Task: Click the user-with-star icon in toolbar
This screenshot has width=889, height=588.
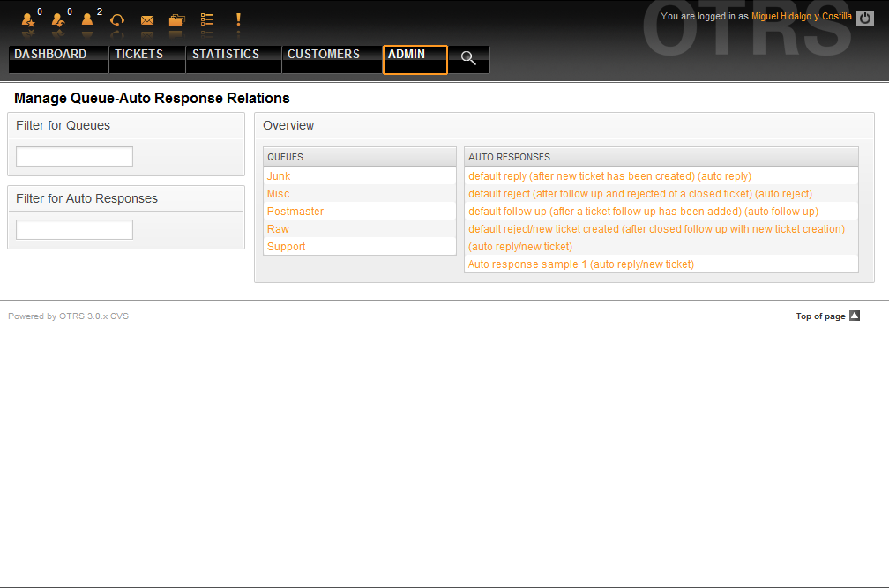Action: pos(28,19)
